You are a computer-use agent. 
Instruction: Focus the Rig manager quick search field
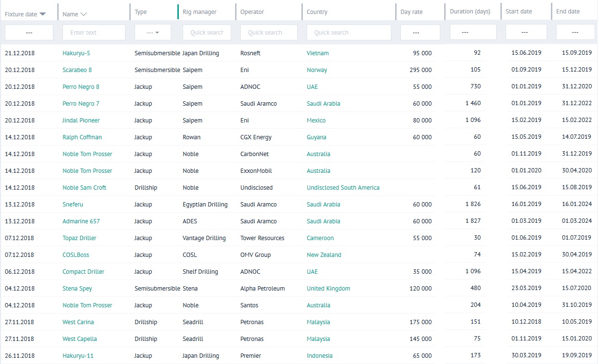pos(207,33)
